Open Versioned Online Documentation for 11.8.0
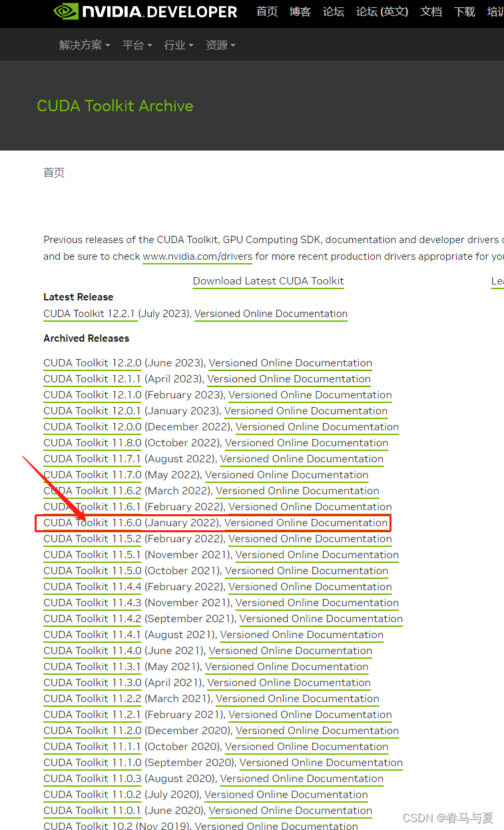 tap(307, 443)
